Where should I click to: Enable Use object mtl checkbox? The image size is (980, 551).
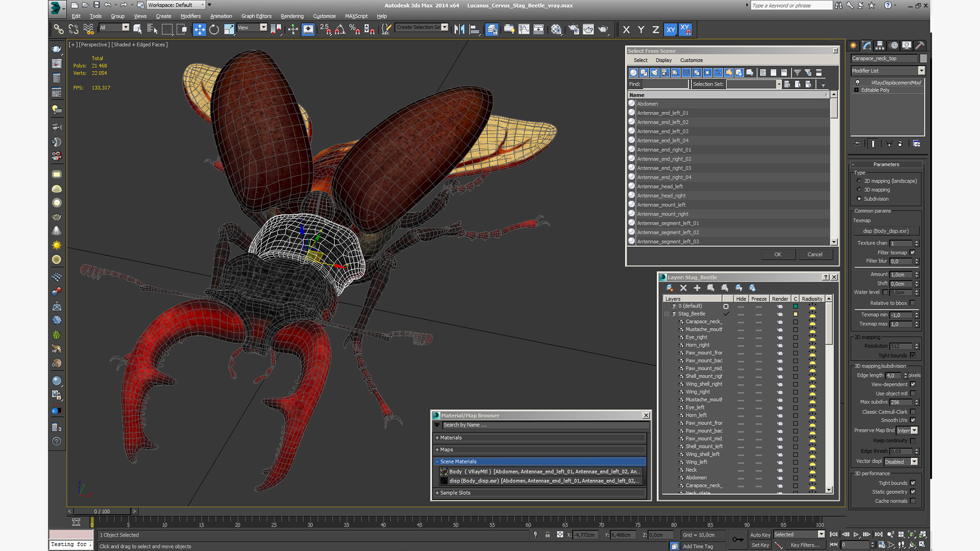(913, 394)
